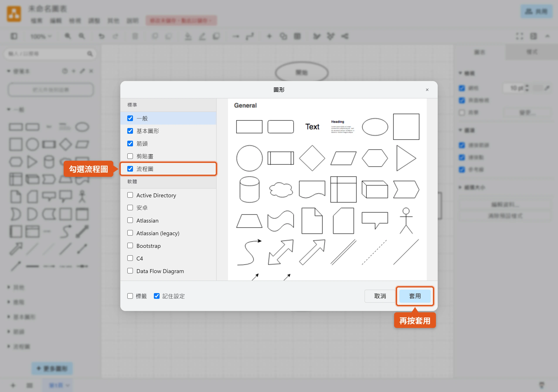Check the Data Flow Diagram library
Image resolution: width=558 pixels, height=392 pixels.
pos(130,271)
